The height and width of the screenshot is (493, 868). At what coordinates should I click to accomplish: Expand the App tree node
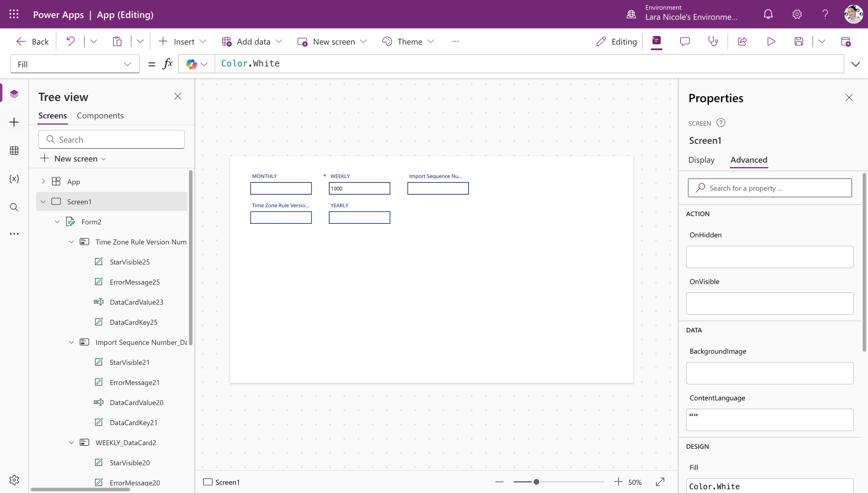43,181
